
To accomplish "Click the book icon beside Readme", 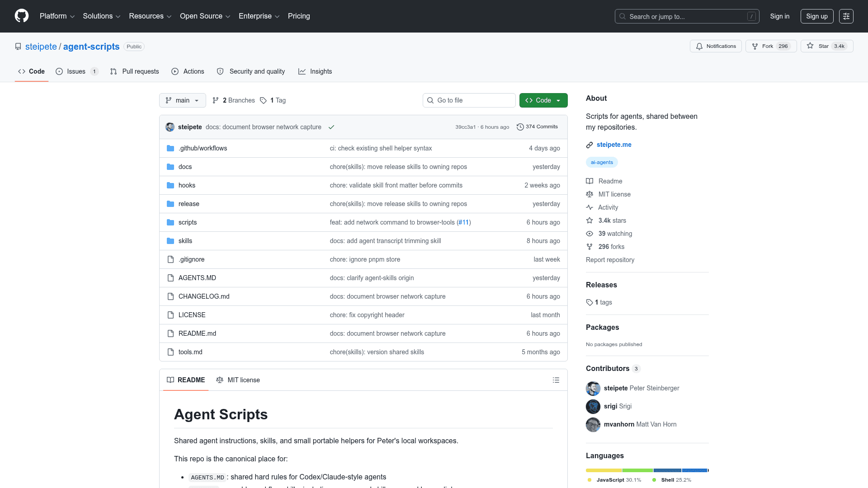I will pyautogui.click(x=590, y=181).
